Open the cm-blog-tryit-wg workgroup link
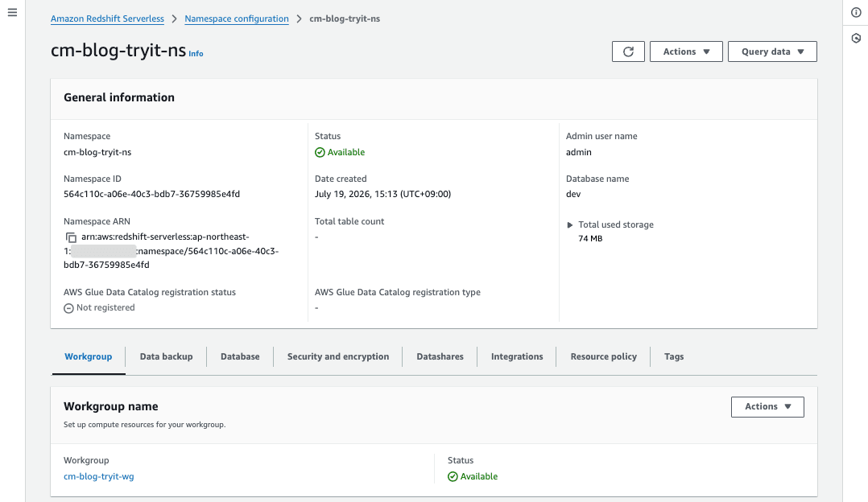Viewport: 868px width, 502px height. [98, 476]
